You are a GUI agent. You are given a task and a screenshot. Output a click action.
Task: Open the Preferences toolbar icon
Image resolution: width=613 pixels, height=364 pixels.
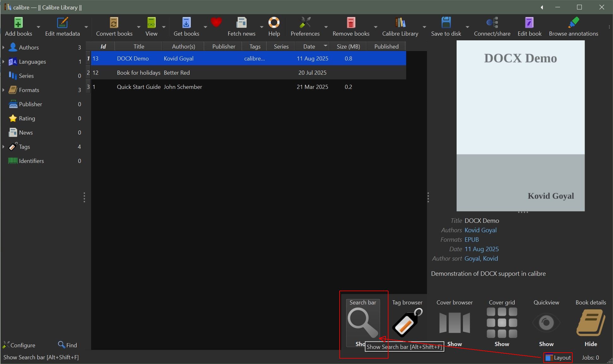[305, 23]
